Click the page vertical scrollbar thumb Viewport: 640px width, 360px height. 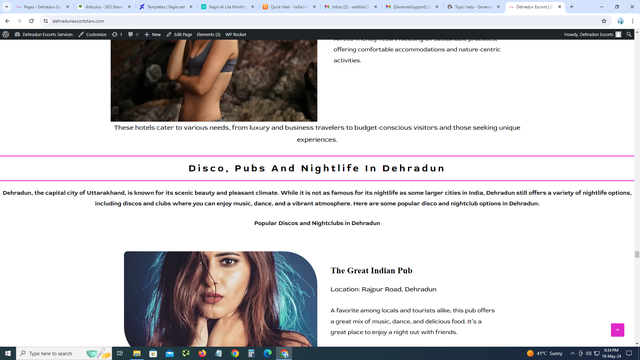point(637,254)
